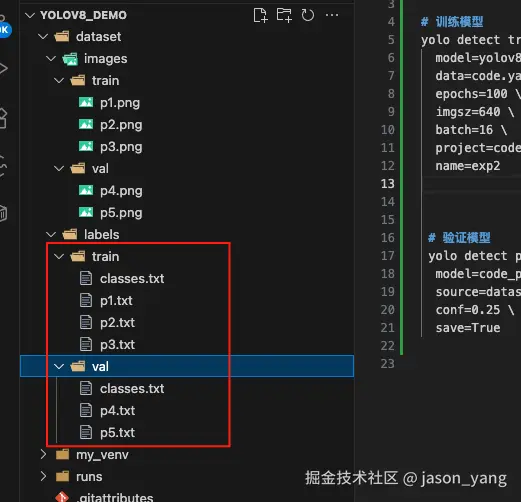
Task: Click the imgsz=640 line in editor
Action: click(475, 112)
